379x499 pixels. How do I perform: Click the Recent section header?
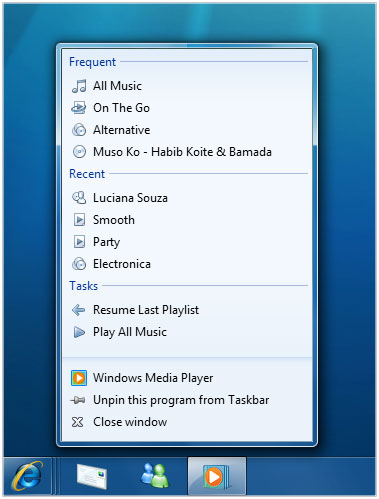coord(87,174)
